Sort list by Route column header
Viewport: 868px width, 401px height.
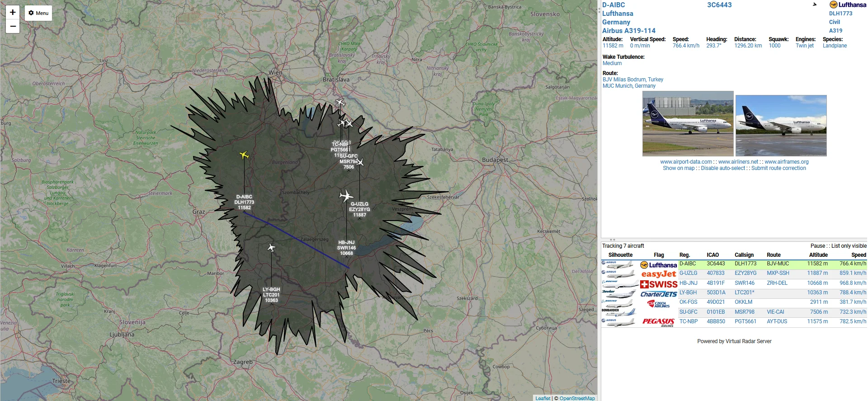pos(774,255)
